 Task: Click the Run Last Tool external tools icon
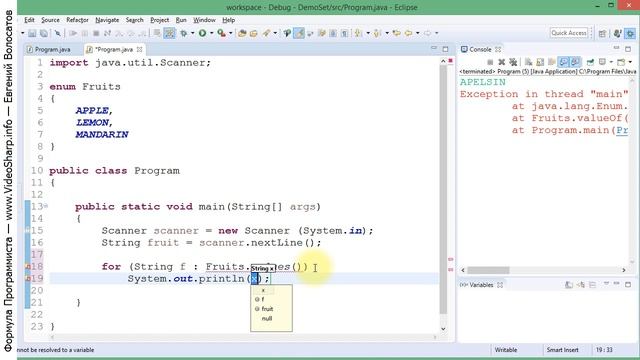pos(221,33)
